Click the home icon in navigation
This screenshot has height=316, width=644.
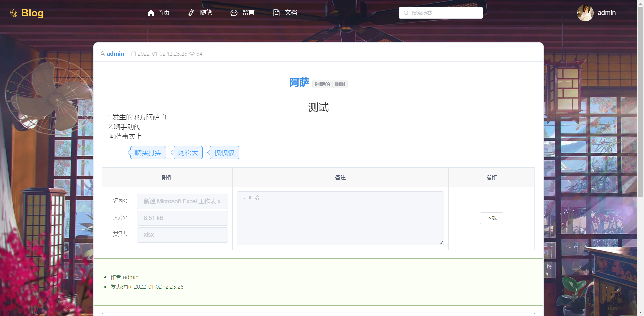tap(151, 13)
